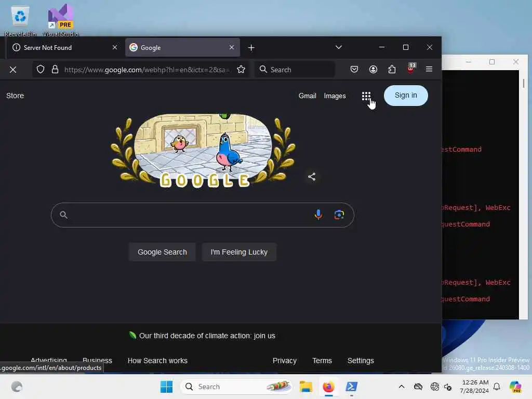Focus the Firefox toolbar Search box
This screenshot has height=399, width=532.
pos(295,70)
